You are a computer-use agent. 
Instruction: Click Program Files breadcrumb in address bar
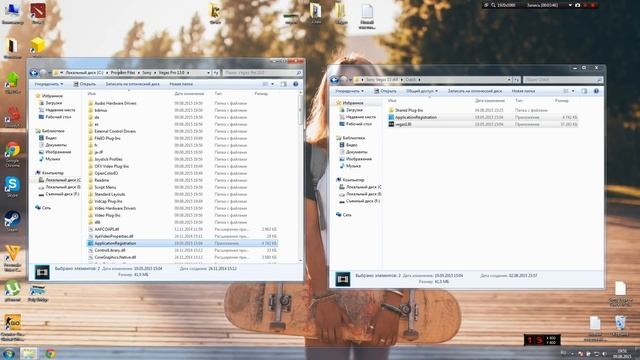point(123,73)
